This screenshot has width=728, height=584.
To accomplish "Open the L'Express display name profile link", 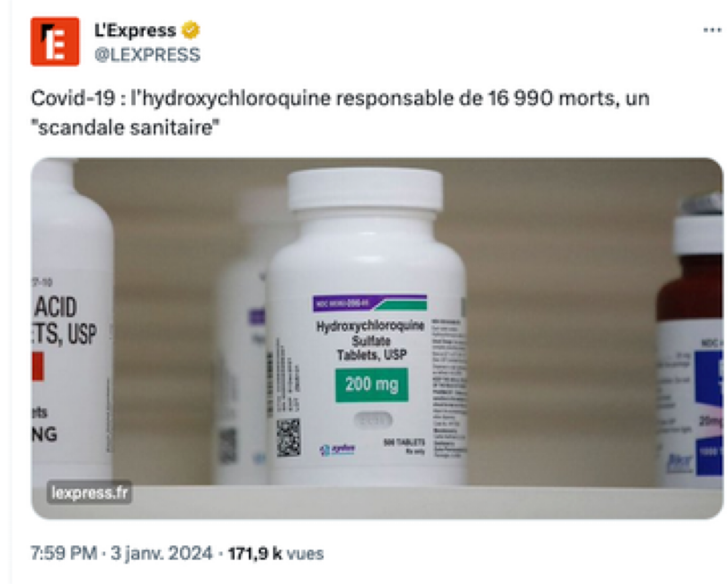I will pos(135,30).
